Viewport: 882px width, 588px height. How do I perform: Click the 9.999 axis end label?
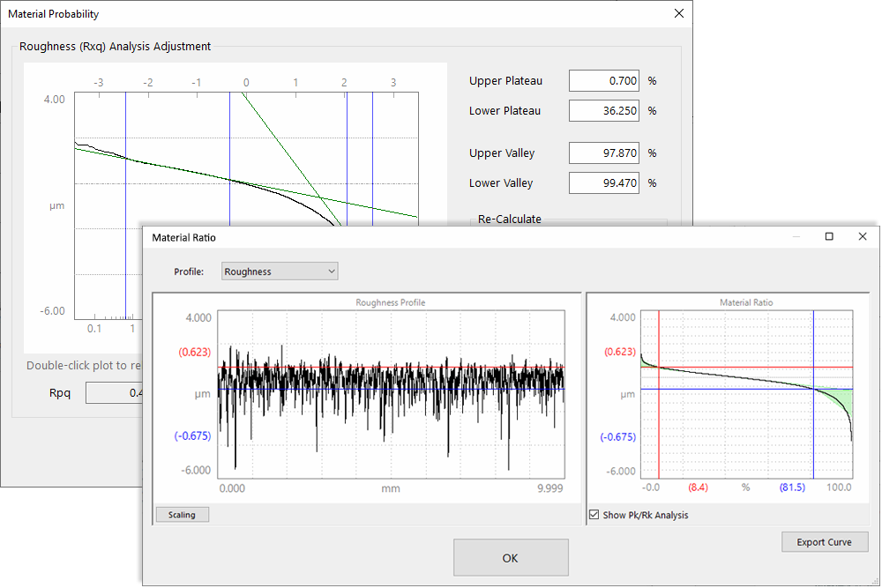549,488
